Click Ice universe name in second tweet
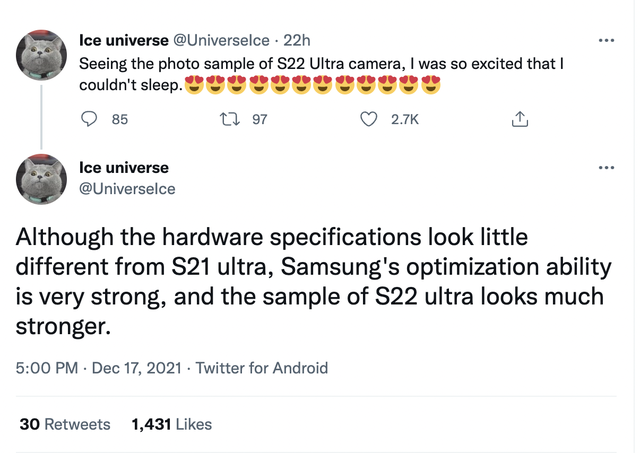640x453 pixels. [x=124, y=168]
